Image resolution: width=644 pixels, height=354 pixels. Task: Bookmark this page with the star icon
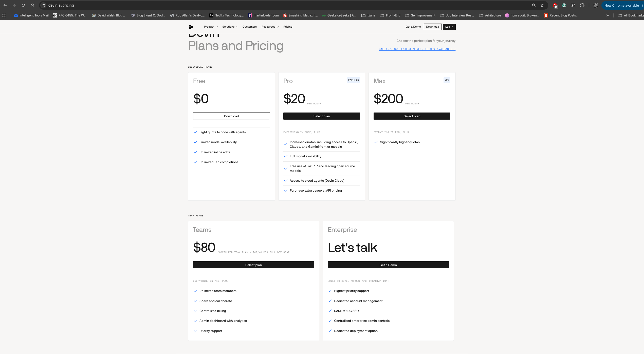[542, 5]
